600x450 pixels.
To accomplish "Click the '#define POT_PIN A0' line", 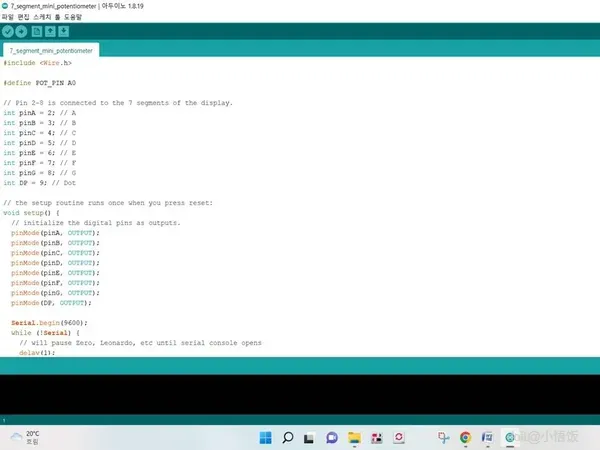I will click(x=39, y=83).
